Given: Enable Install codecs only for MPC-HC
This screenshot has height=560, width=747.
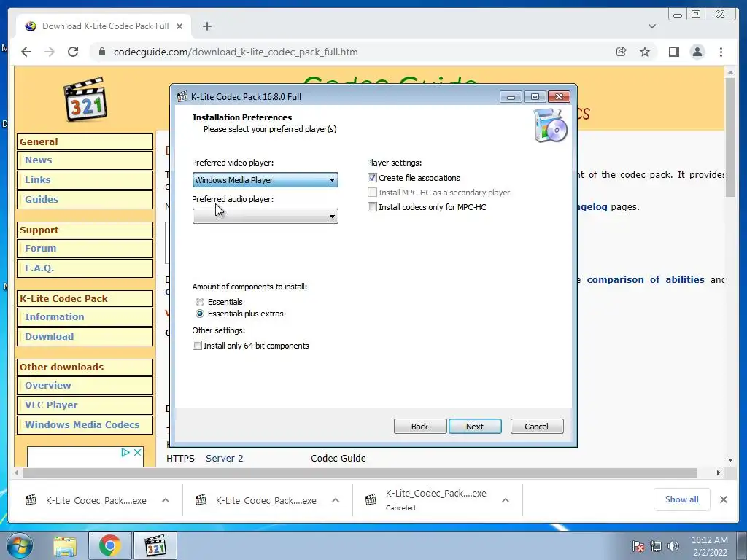Looking at the screenshot, I should 372,206.
